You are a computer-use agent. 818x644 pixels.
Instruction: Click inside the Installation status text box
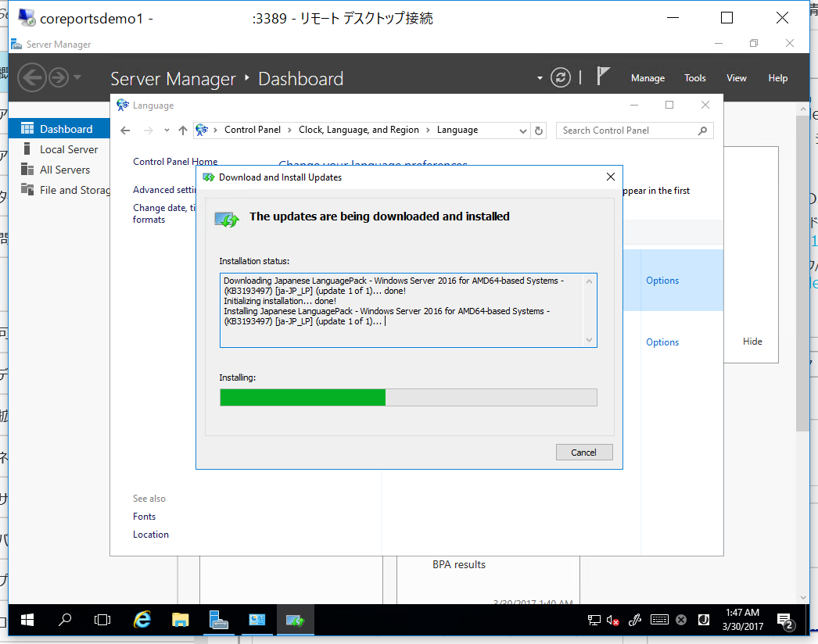click(x=408, y=310)
